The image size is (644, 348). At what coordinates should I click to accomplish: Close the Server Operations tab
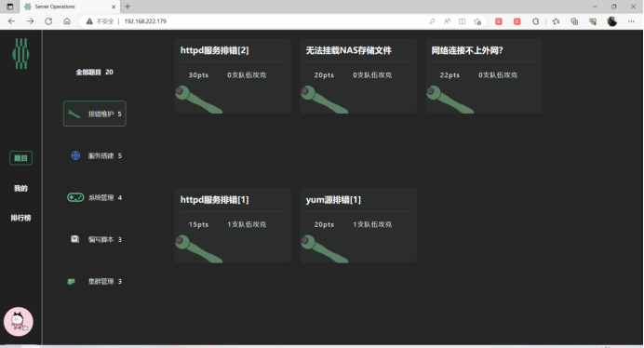pyautogui.click(x=114, y=7)
